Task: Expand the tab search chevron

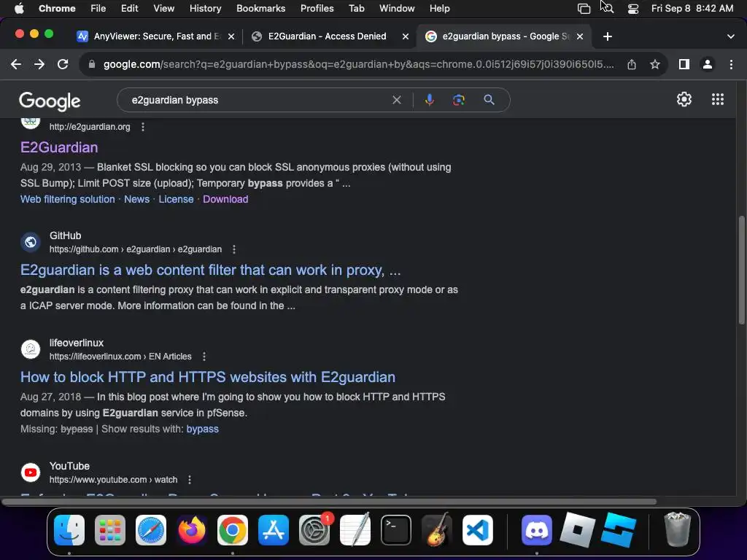Action: tap(730, 36)
